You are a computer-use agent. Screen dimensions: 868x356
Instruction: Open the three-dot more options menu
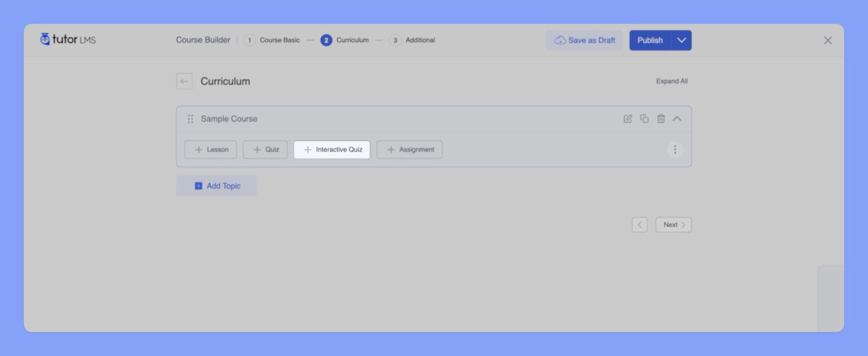click(x=675, y=150)
